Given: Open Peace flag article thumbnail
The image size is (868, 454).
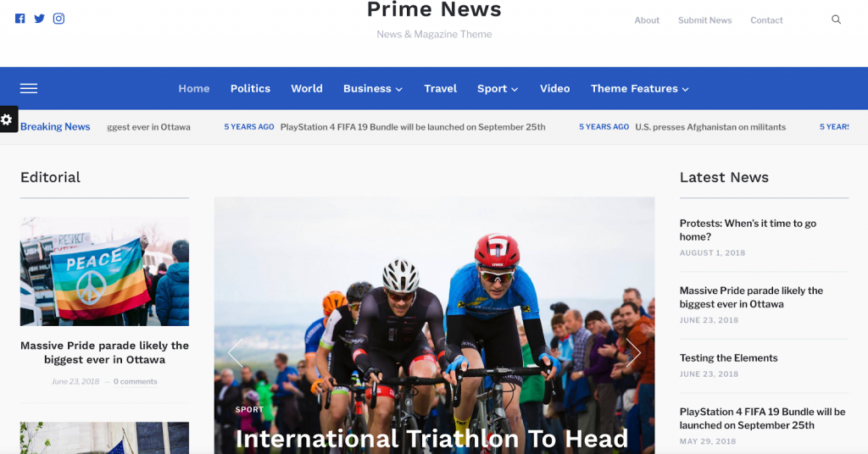Looking at the screenshot, I should (x=104, y=272).
